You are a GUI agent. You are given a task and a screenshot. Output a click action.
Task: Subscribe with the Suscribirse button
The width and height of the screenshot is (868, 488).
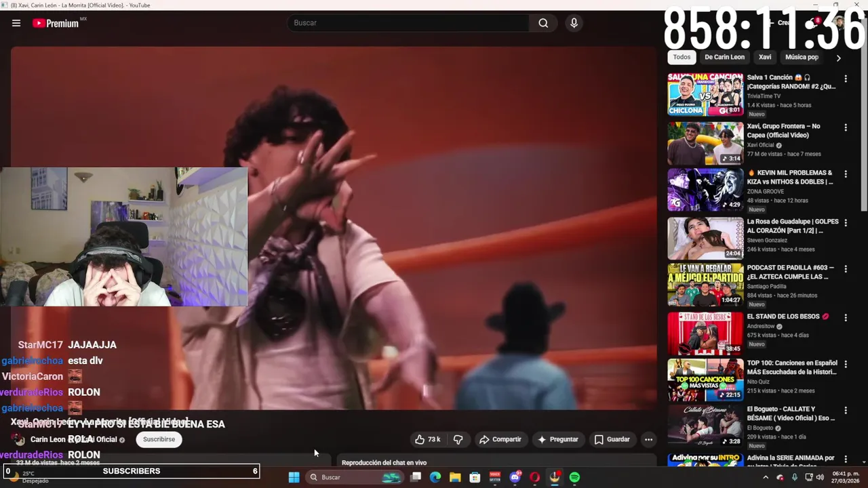coord(159,439)
